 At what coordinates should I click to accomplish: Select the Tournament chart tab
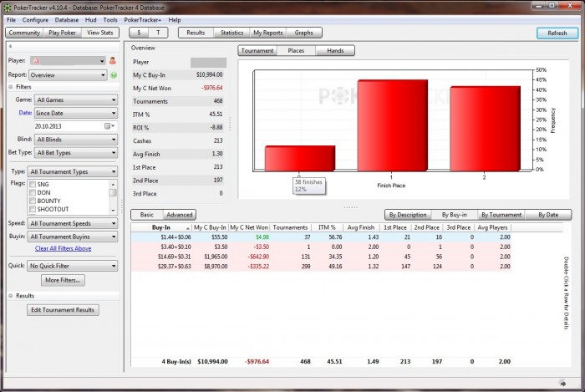click(x=257, y=51)
